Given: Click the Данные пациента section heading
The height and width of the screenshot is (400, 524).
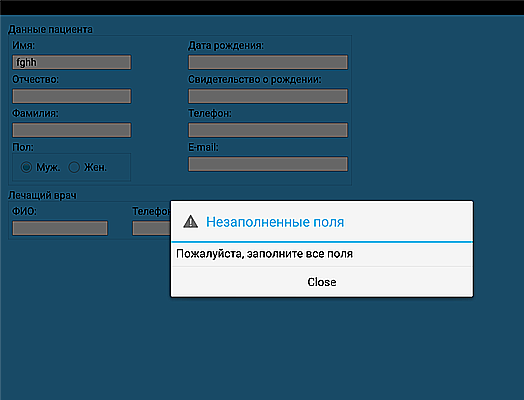Looking at the screenshot, I should [50, 29].
